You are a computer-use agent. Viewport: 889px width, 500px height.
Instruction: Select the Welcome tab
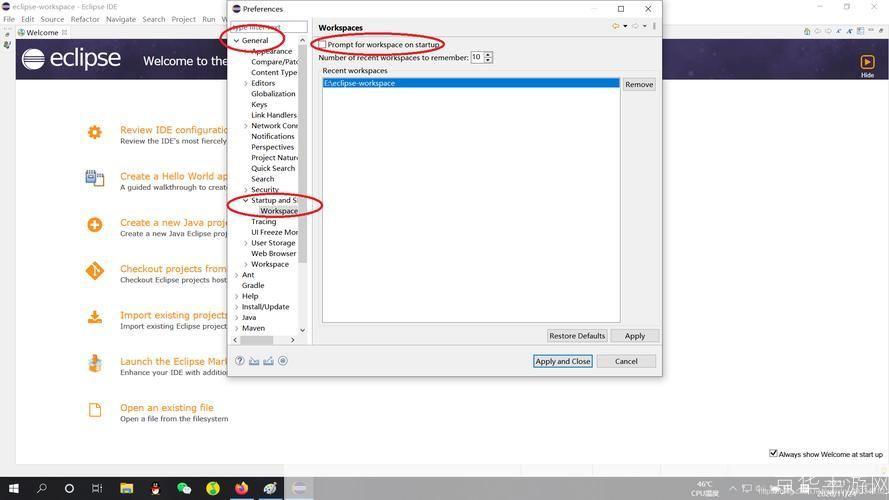(x=42, y=32)
